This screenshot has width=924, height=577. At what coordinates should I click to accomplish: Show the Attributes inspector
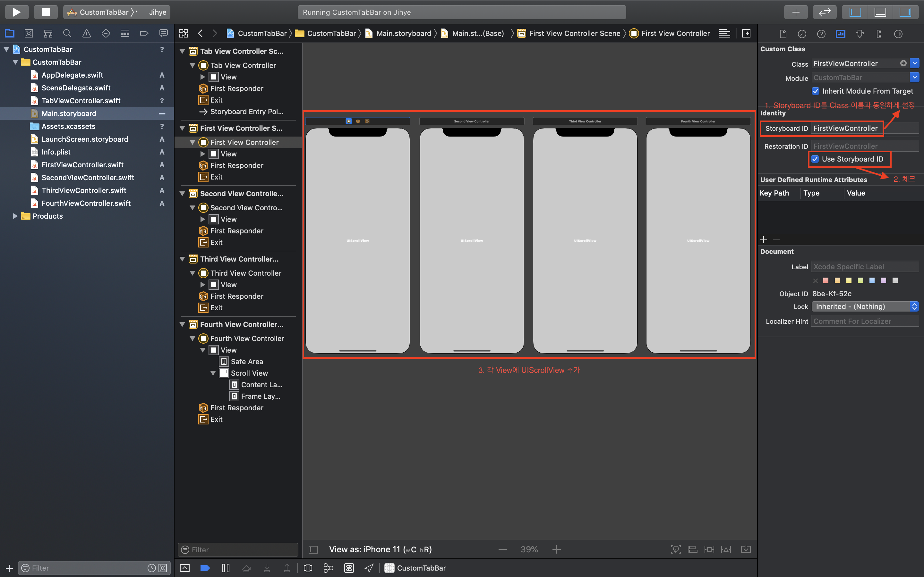[860, 34]
